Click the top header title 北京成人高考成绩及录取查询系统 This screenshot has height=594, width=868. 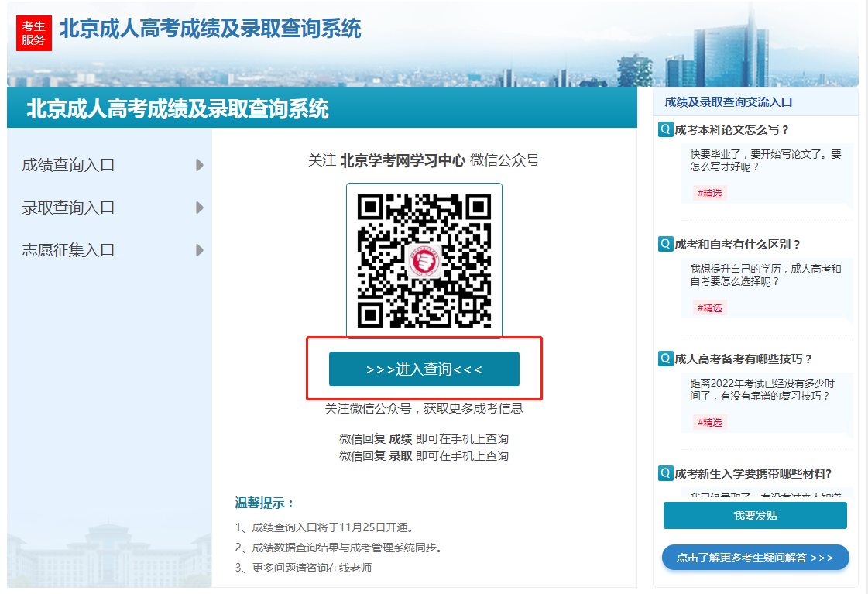[211, 29]
